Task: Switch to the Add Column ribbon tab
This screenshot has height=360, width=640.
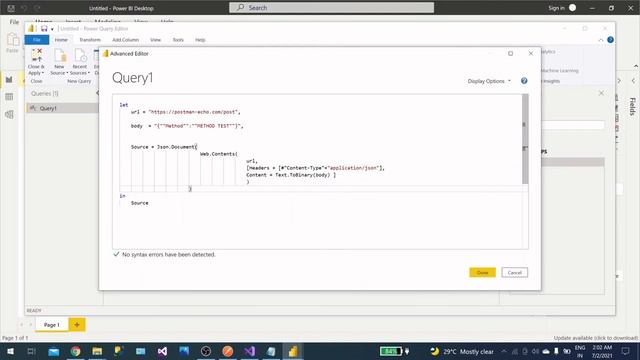Action: pyautogui.click(x=125, y=40)
